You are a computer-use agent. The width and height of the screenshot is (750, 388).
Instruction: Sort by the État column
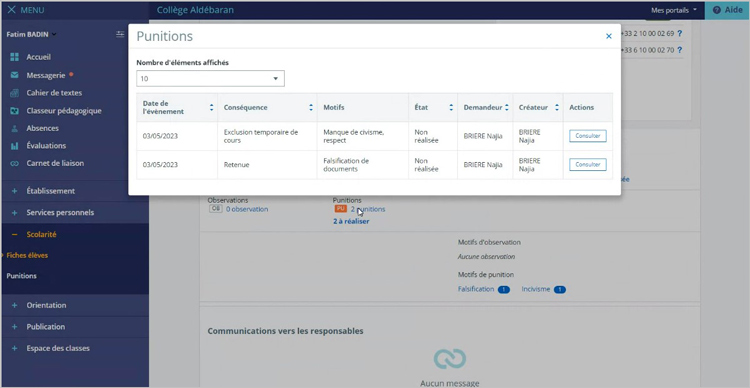coord(451,107)
